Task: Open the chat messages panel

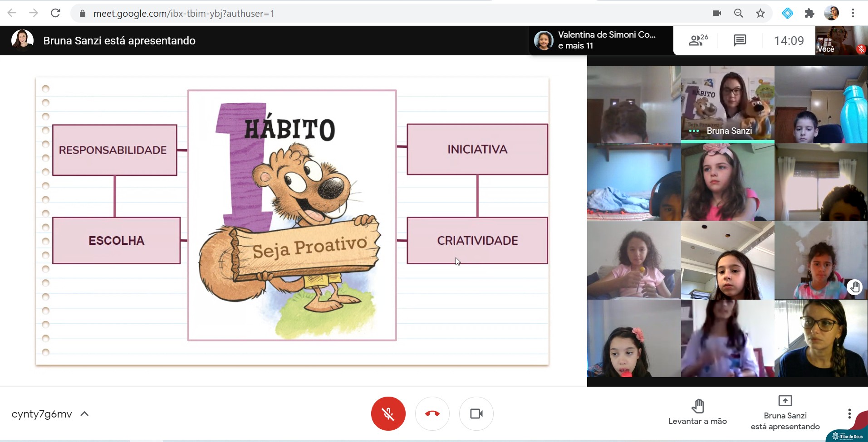Action: pyautogui.click(x=740, y=40)
